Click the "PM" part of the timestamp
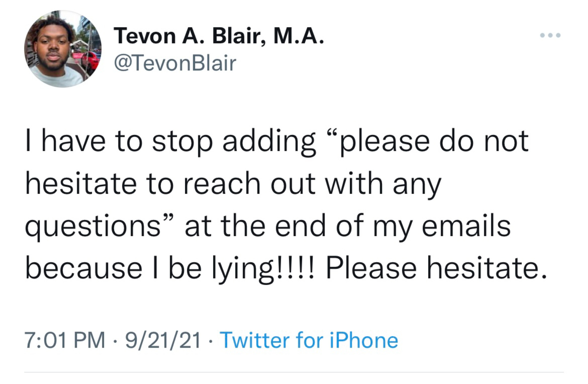Image resolution: width=588 pixels, height=384 pixels. [89, 341]
